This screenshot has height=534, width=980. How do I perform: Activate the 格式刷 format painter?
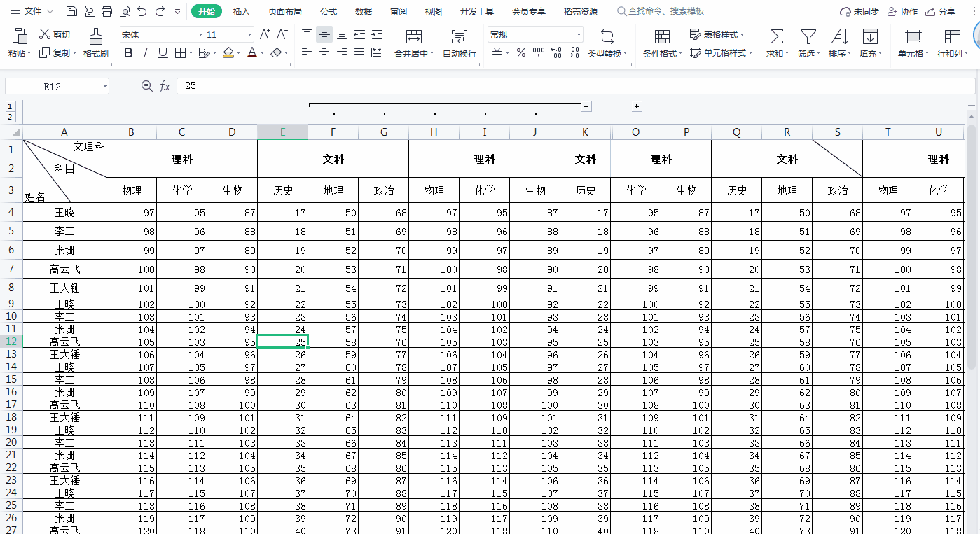tap(95, 43)
